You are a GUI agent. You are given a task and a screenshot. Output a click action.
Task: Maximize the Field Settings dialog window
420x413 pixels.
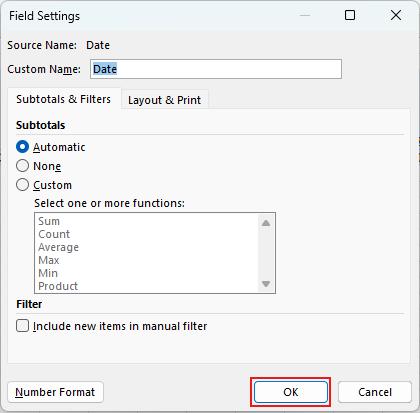point(350,15)
